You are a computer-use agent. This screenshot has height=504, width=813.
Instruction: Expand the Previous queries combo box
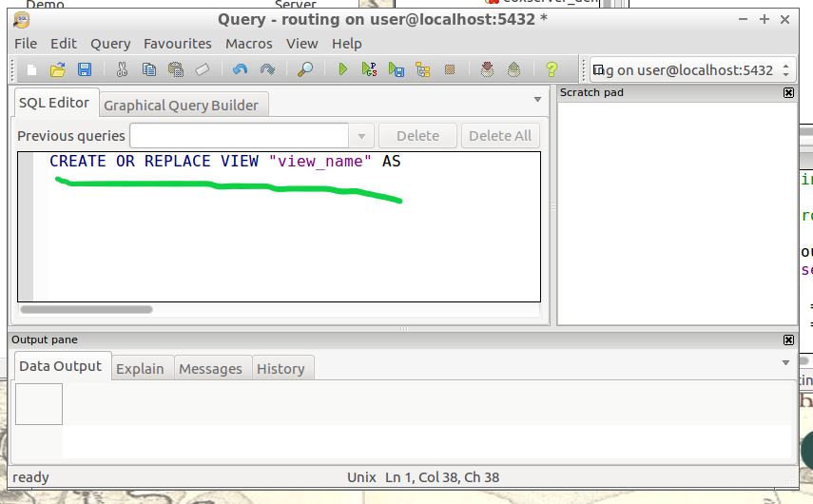pyautogui.click(x=361, y=136)
